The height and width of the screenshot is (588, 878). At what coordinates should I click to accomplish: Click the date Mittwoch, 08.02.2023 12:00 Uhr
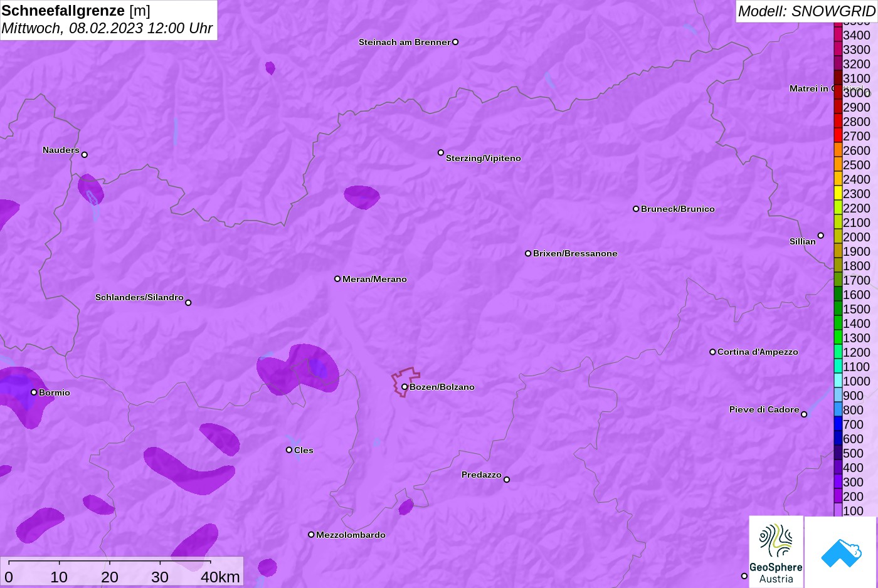click(x=107, y=28)
